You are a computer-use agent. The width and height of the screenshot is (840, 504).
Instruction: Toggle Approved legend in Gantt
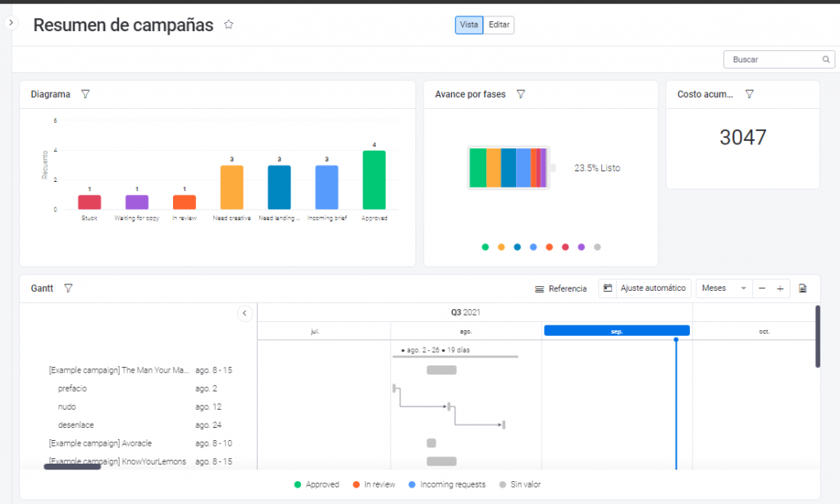coord(316,484)
